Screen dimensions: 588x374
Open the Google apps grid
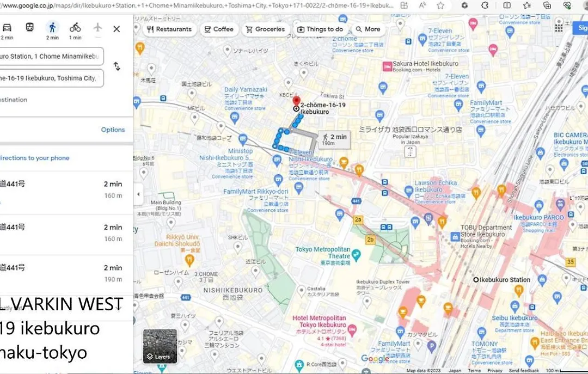[559, 28]
